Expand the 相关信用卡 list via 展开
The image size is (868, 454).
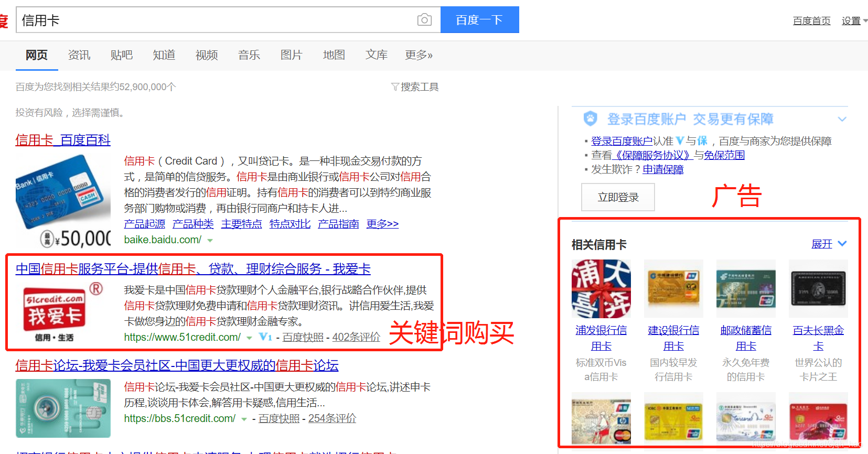(x=829, y=244)
